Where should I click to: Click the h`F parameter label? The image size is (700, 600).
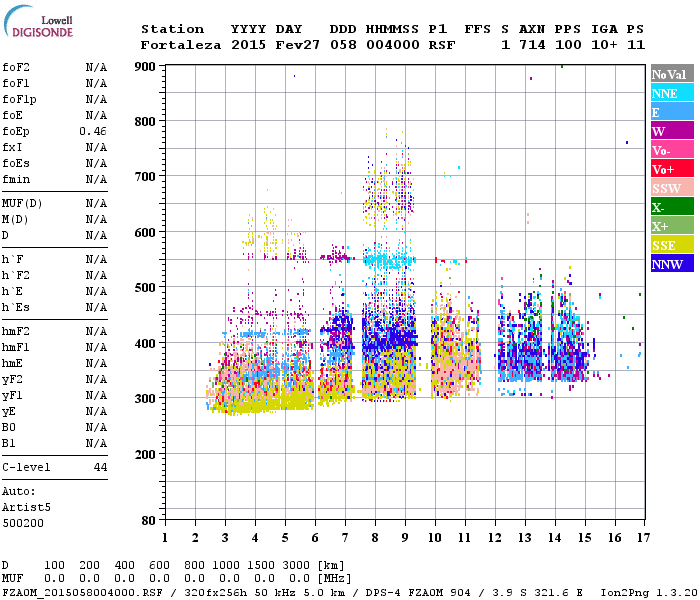click(12, 259)
